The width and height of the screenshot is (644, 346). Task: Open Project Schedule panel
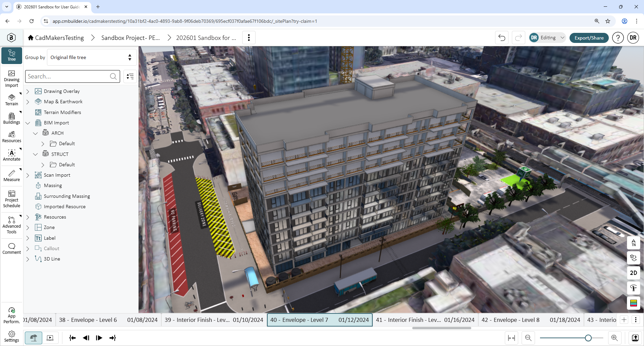point(12,199)
